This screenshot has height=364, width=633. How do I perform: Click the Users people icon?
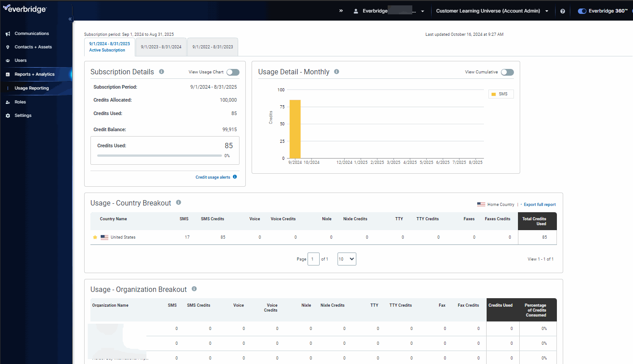[x=8, y=60]
